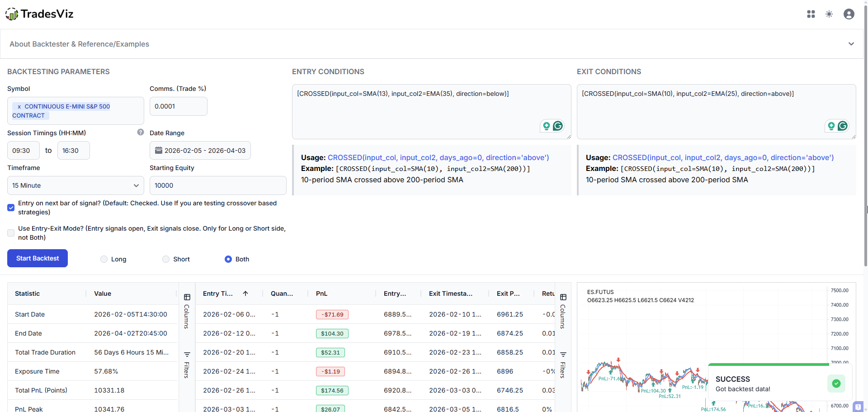
Task: Remove the Continuous E-Mini S&P 500 symbol tag
Action: point(19,107)
